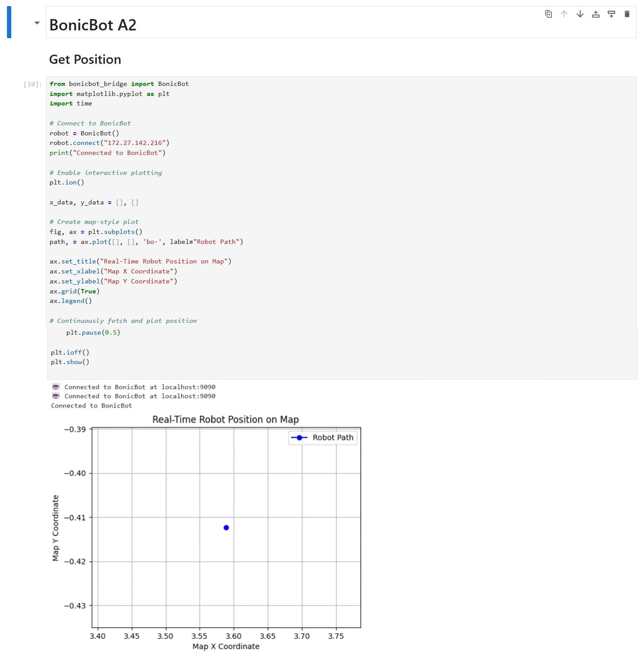Click robot icon beside first connection message
This screenshot has height=654, width=644.
(x=56, y=386)
